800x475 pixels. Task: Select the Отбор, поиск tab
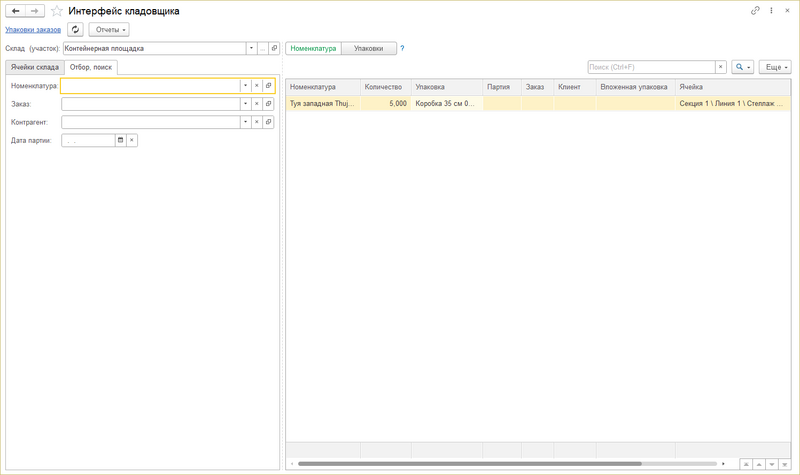point(91,67)
